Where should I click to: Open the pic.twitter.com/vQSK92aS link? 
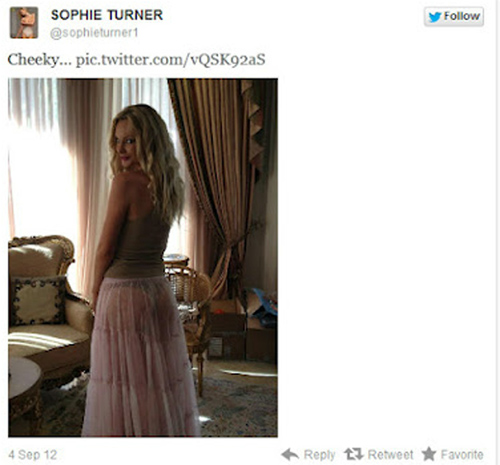point(171,60)
